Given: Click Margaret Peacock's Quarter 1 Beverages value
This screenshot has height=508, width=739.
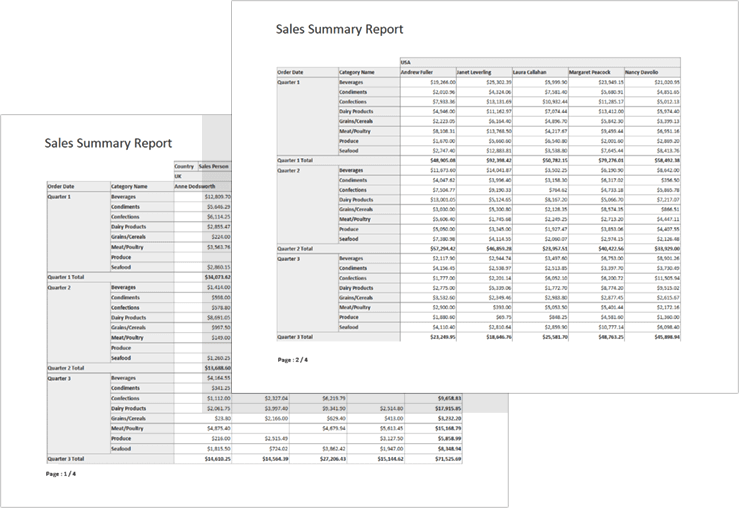Looking at the screenshot, I should 611,82.
